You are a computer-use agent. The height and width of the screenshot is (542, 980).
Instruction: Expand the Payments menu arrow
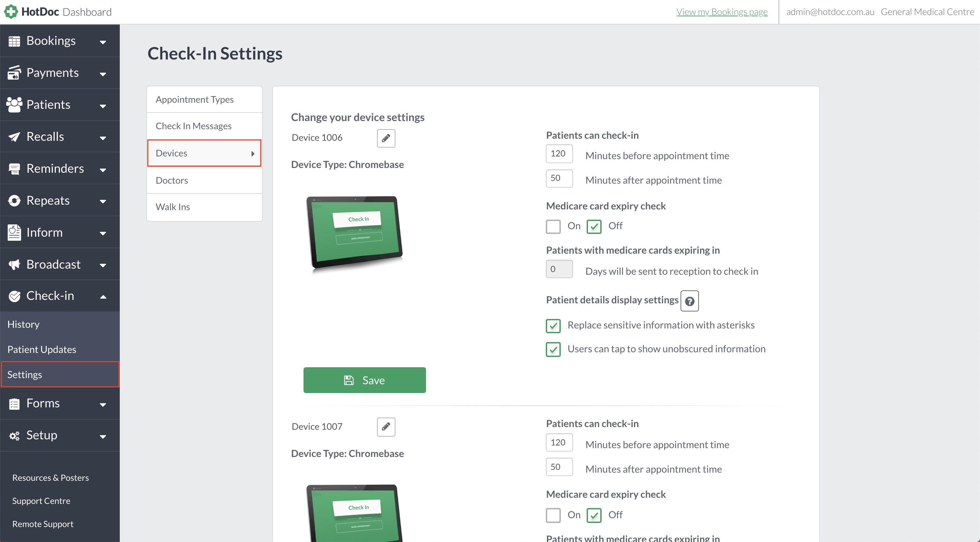(103, 74)
